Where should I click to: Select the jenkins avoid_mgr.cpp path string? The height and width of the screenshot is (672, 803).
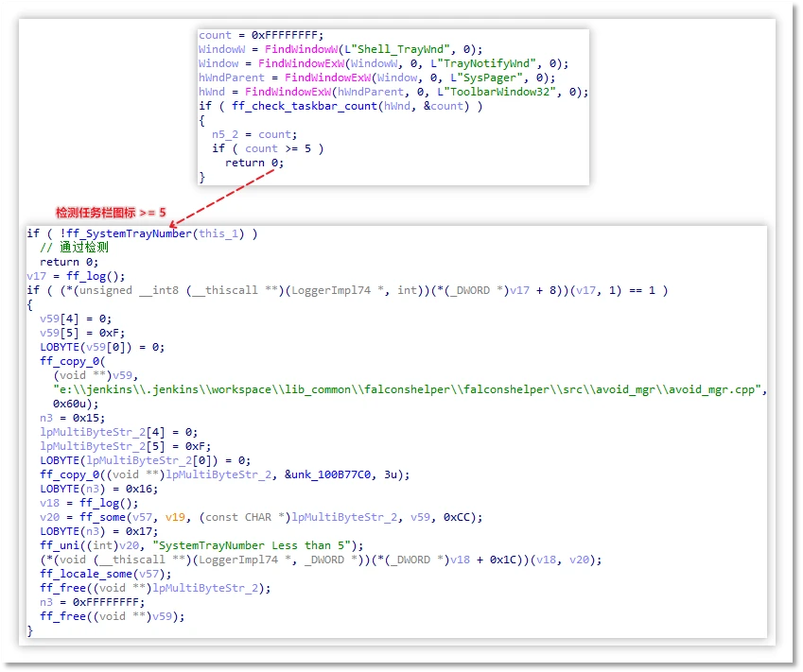click(410, 390)
